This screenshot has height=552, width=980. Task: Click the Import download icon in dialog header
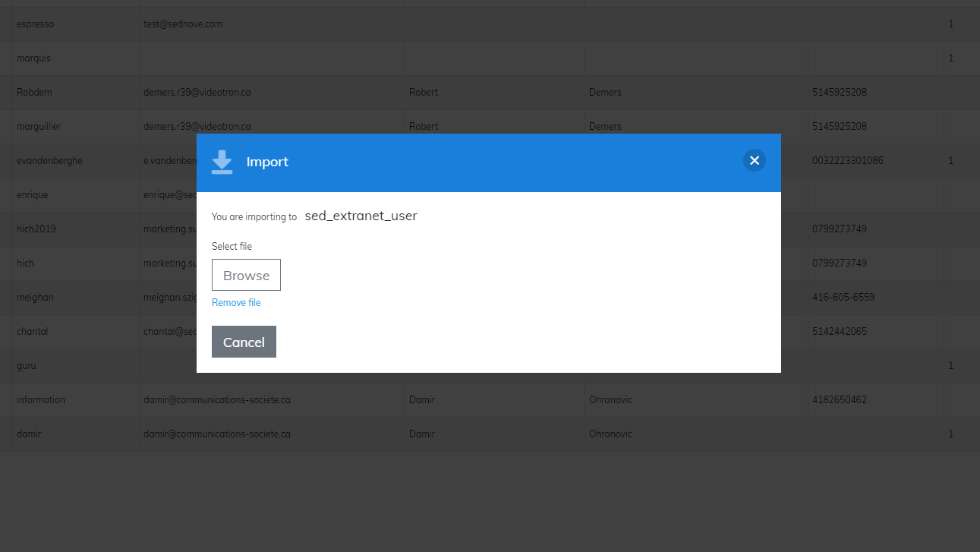click(x=222, y=161)
